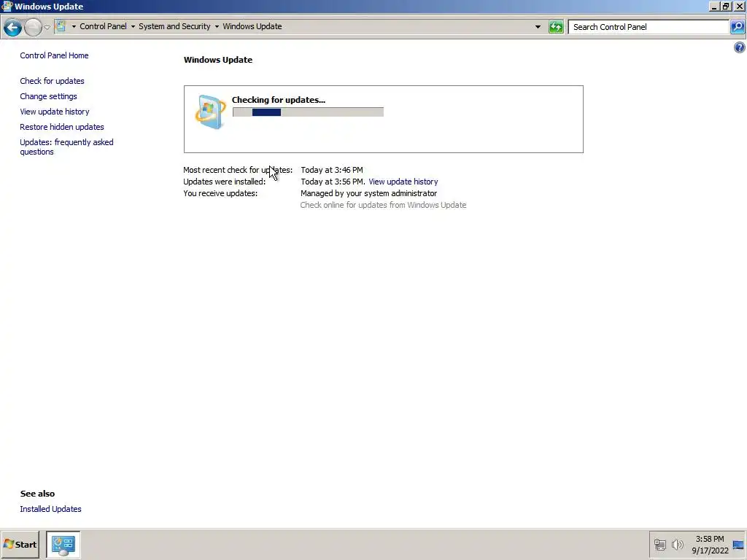Select System and Security breadcrumb

tap(174, 27)
